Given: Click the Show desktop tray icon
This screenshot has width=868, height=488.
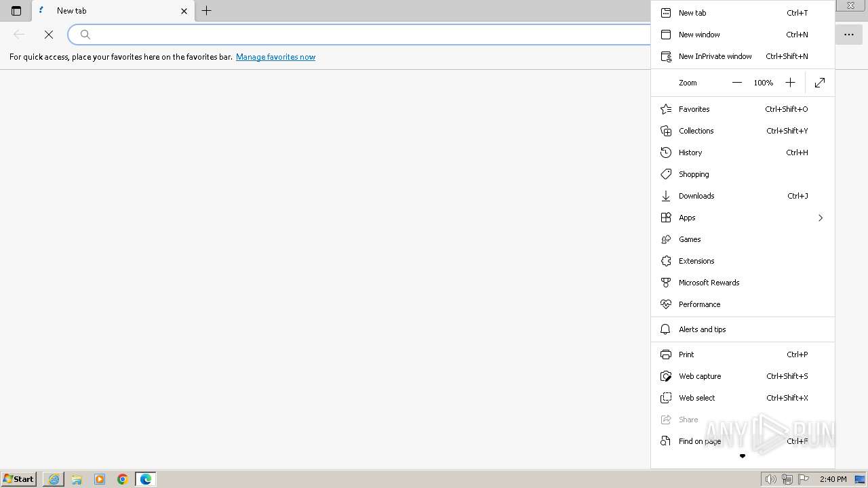Looking at the screenshot, I should coord(861,479).
